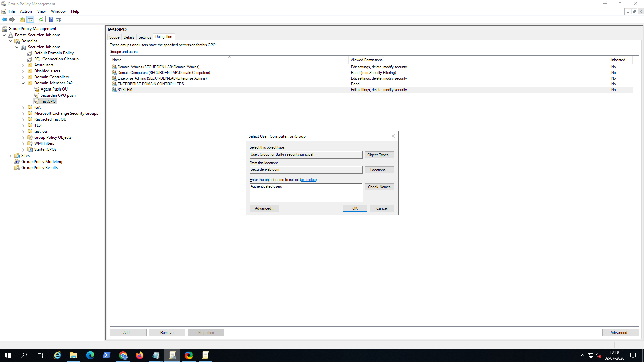Switch to the Settings tab
Screen dimensions: 644x362
[145, 37]
